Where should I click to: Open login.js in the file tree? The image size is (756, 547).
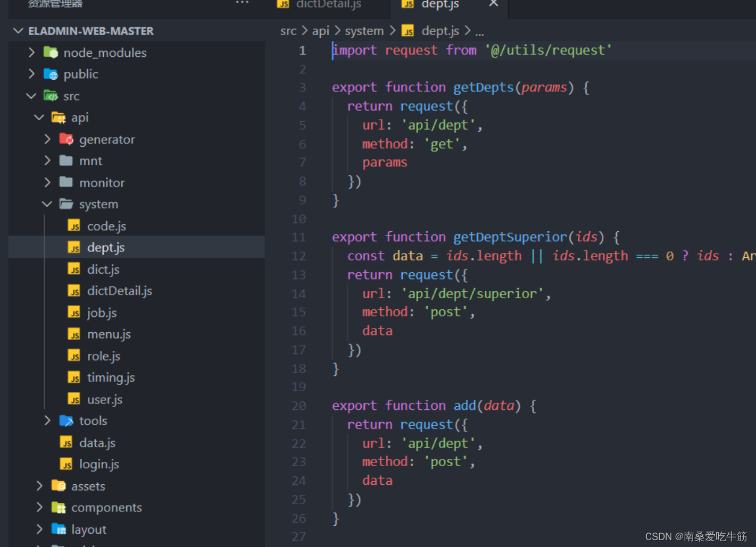(x=137, y=464)
